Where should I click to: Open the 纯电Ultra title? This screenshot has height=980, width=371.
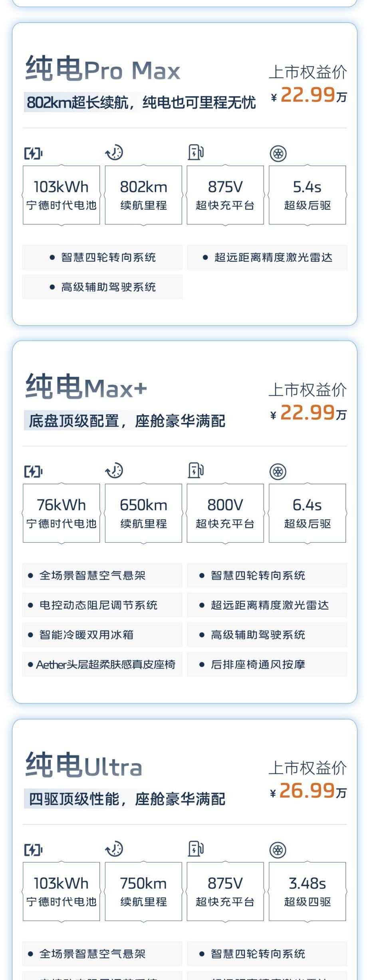click(84, 765)
